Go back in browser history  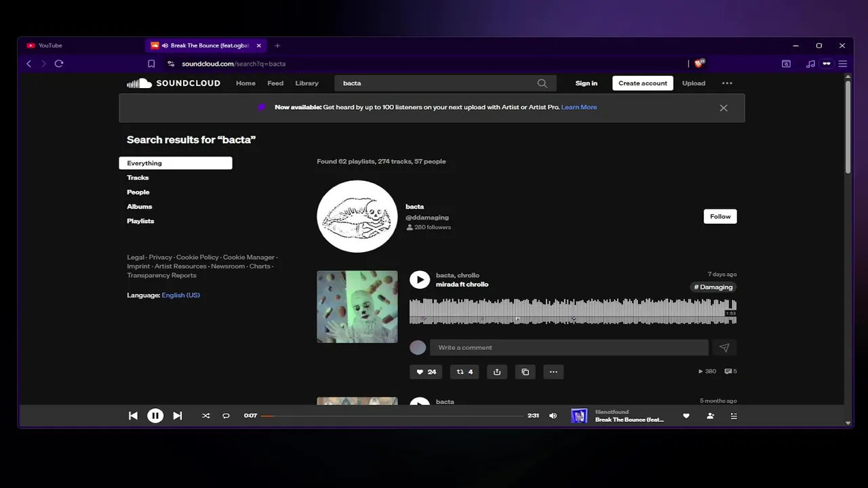click(x=28, y=64)
